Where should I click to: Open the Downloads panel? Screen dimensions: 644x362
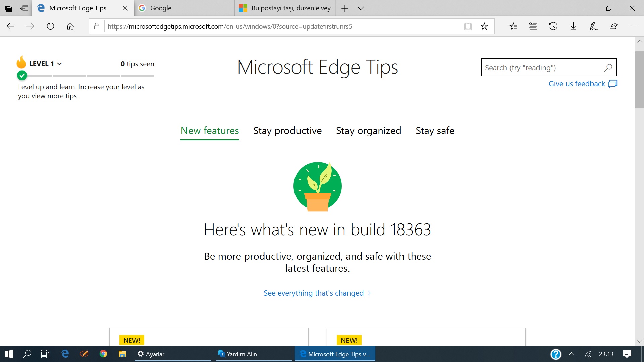click(x=573, y=26)
